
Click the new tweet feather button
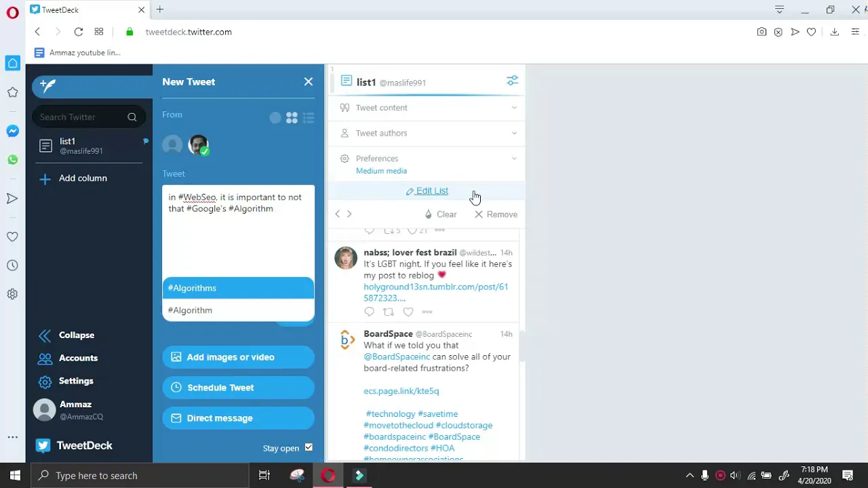92,86
